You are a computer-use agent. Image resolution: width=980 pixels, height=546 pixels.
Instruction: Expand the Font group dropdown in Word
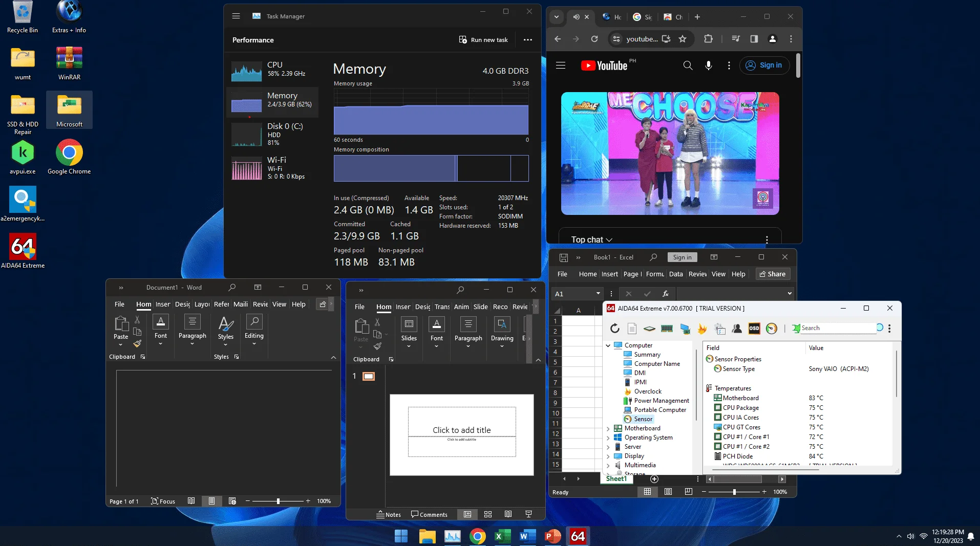pyautogui.click(x=161, y=344)
